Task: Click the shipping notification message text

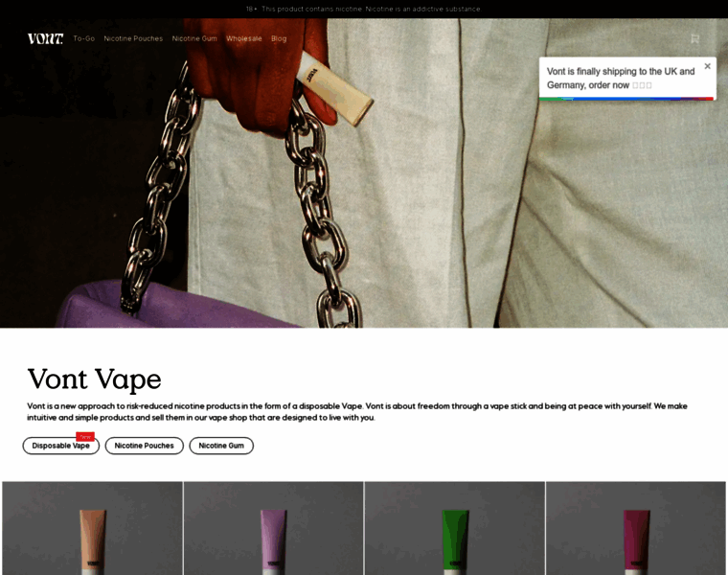Action: (620, 78)
